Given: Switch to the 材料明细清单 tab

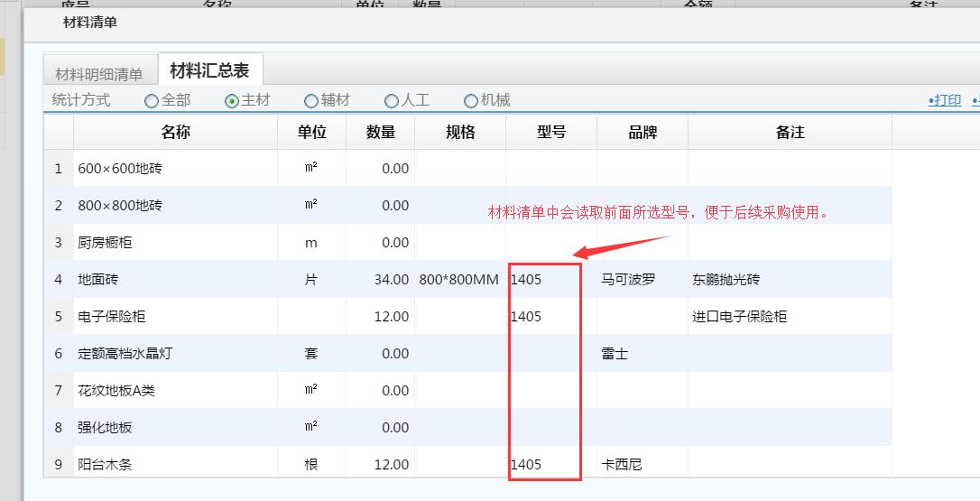Looking at the screenshot, I should [x=99, y=74].
